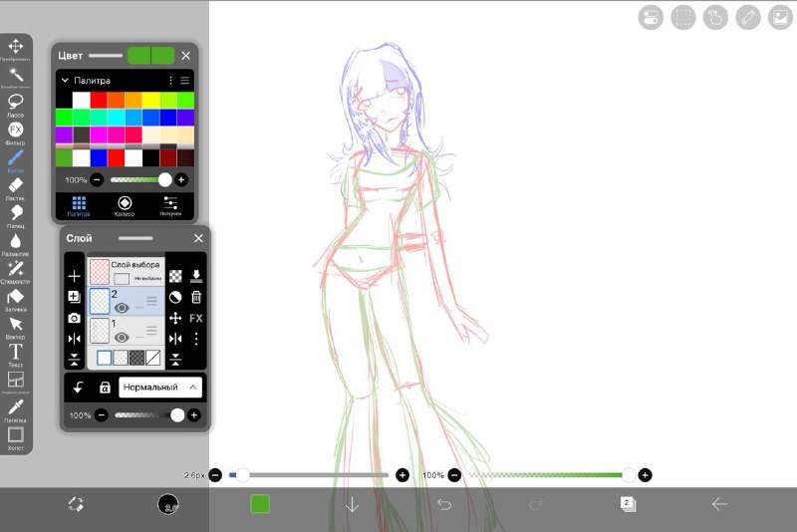Viewport: 797px width, 532px height.
Task: Add a new layer with plus icon
Action: (x=74, y=276)
